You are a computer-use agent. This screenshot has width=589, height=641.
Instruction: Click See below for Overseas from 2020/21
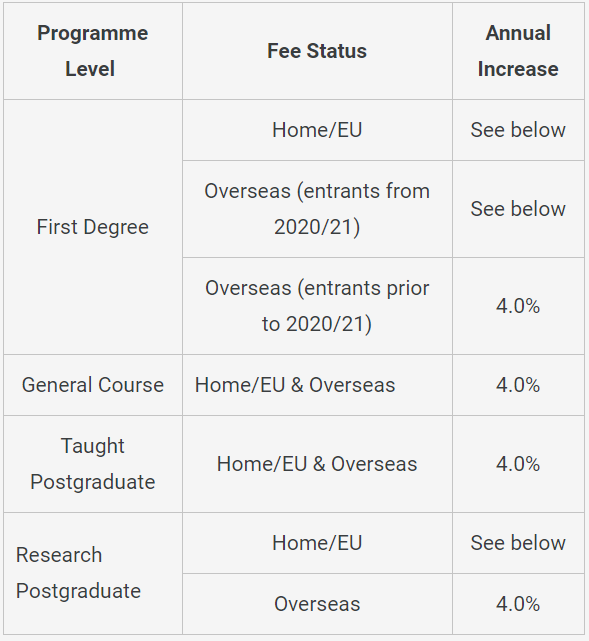[518, 209]
